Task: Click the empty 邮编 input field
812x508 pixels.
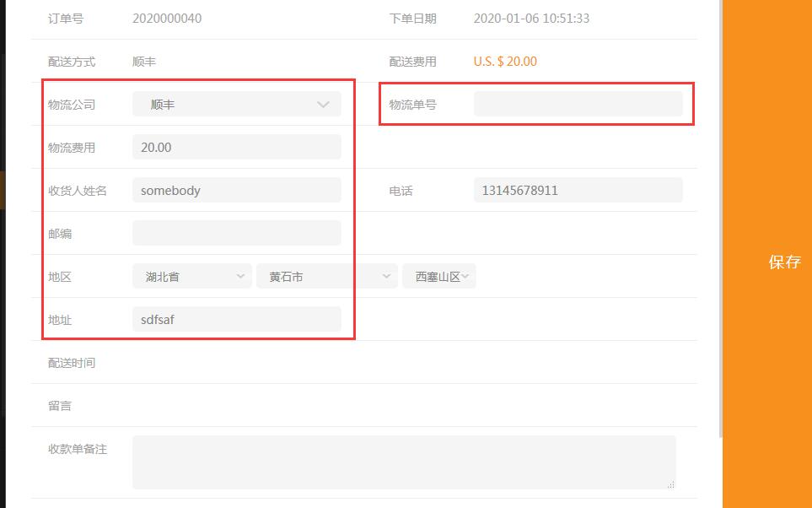Action: (236, 234)
